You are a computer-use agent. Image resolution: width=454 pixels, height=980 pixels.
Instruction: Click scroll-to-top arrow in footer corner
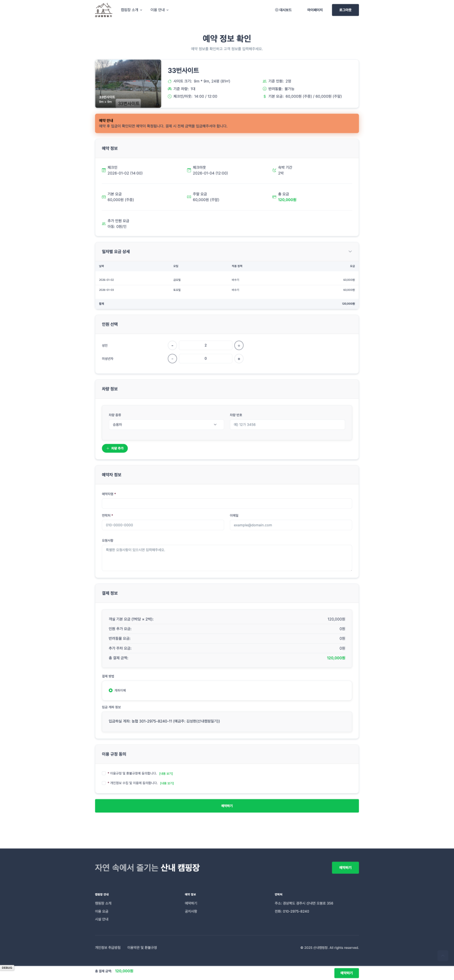(x=442, y=955)
